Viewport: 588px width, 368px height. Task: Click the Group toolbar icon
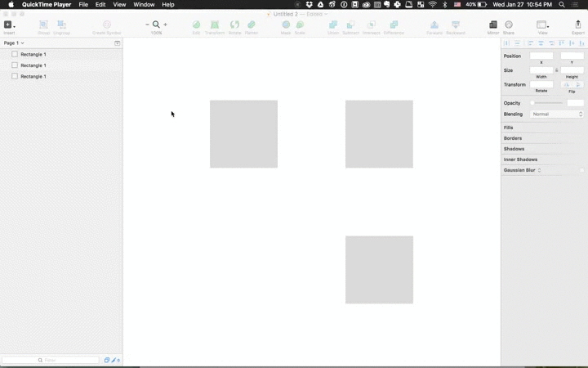(43, 25)
